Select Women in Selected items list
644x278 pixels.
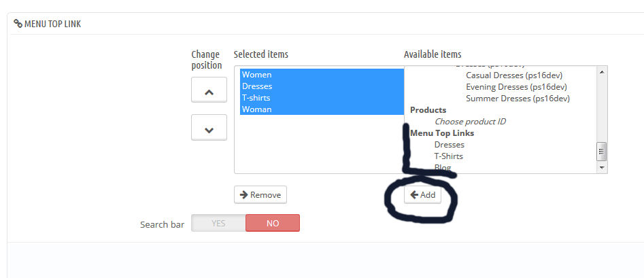(x=256, y=75)
